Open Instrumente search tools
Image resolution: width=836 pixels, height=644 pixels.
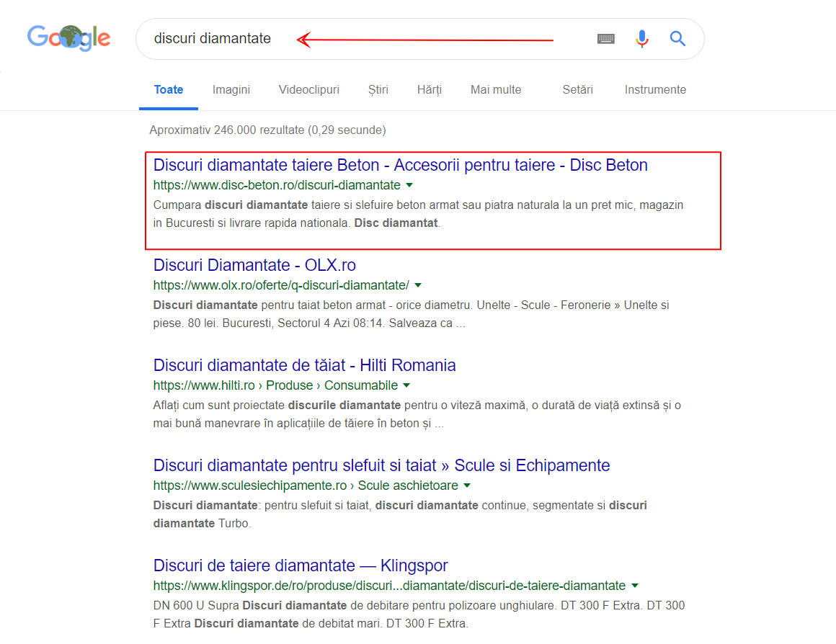(655, 89)
